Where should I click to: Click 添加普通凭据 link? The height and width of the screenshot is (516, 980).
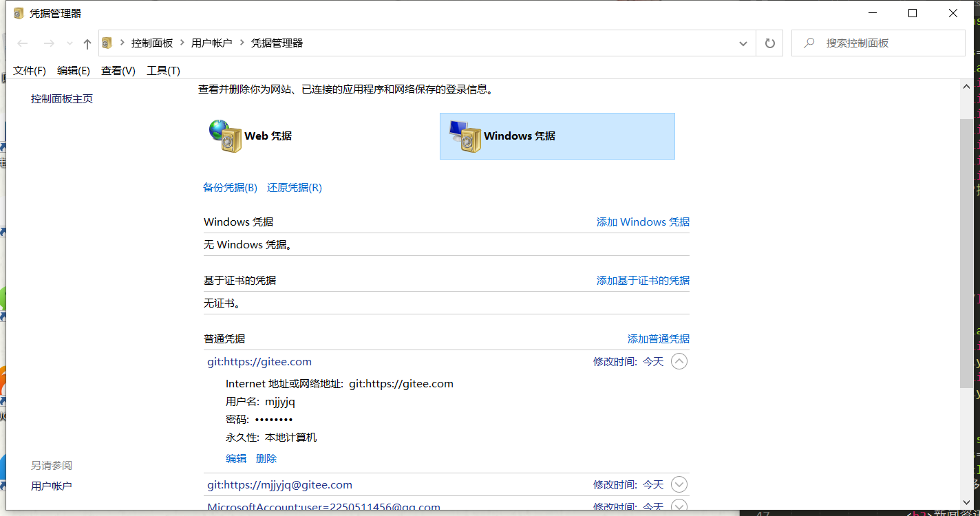(x=659, y=339)
